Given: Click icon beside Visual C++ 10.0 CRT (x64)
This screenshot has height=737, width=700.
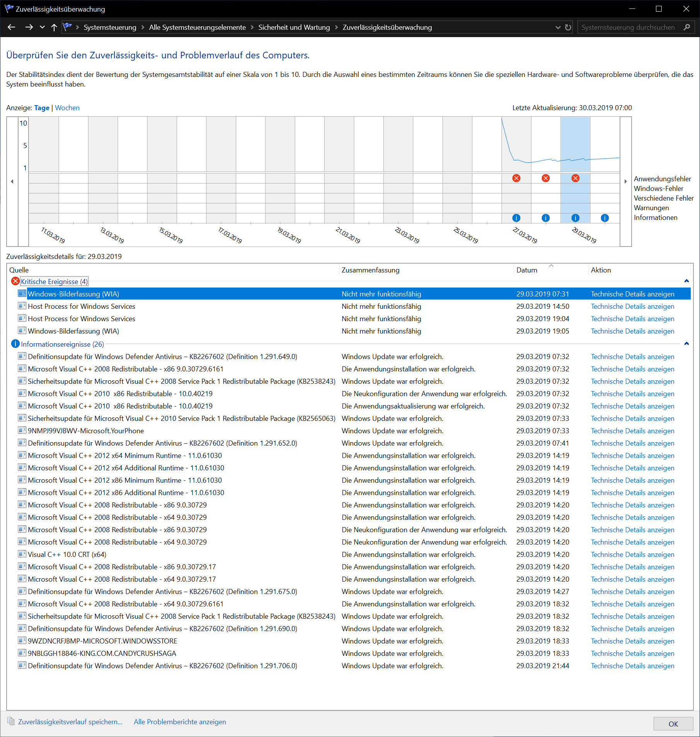Looking at the screenshot, I should 22,554.
